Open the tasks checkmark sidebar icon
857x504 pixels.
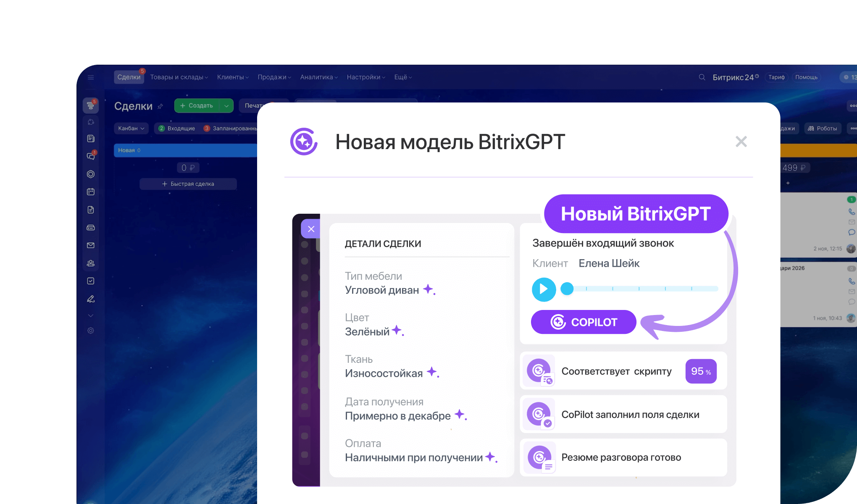click(91, 281)
